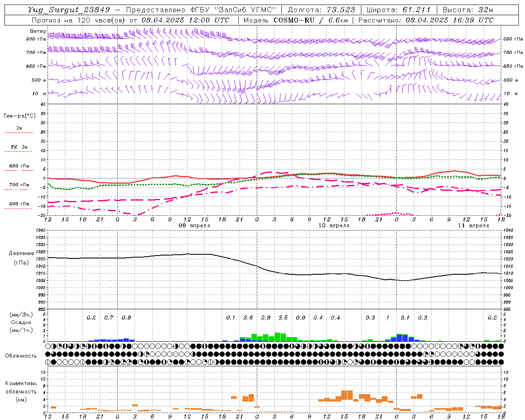The width and height of the screenshot is (525, 420).
Task: Click the forecast period text Прогноз на 120 часа(ов)
Action: tap(78, 20)
